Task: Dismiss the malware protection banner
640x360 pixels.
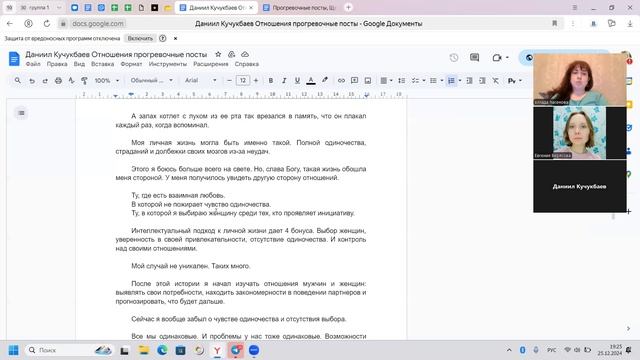Action: tap(176, 38)
